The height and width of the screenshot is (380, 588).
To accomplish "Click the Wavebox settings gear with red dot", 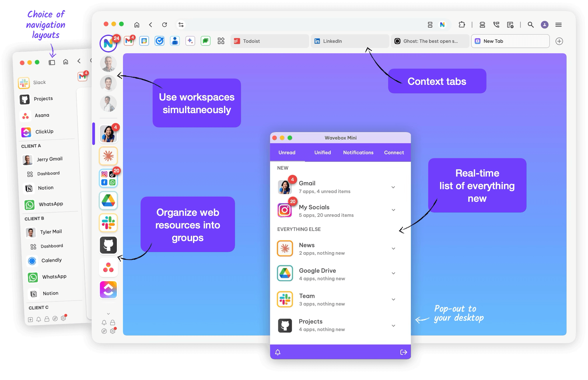I will coord(113,331).
